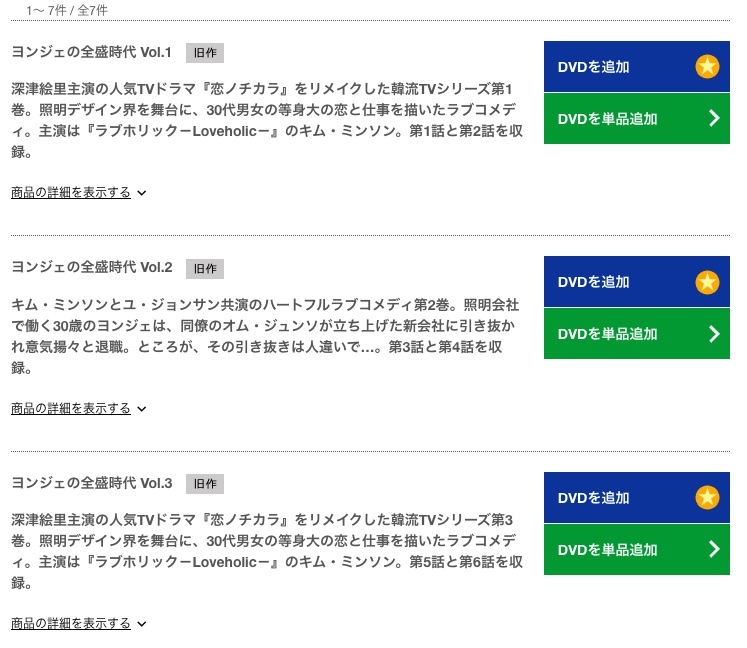Open 商品の詳細を表示する link for Vol.1

coord(71,192)
